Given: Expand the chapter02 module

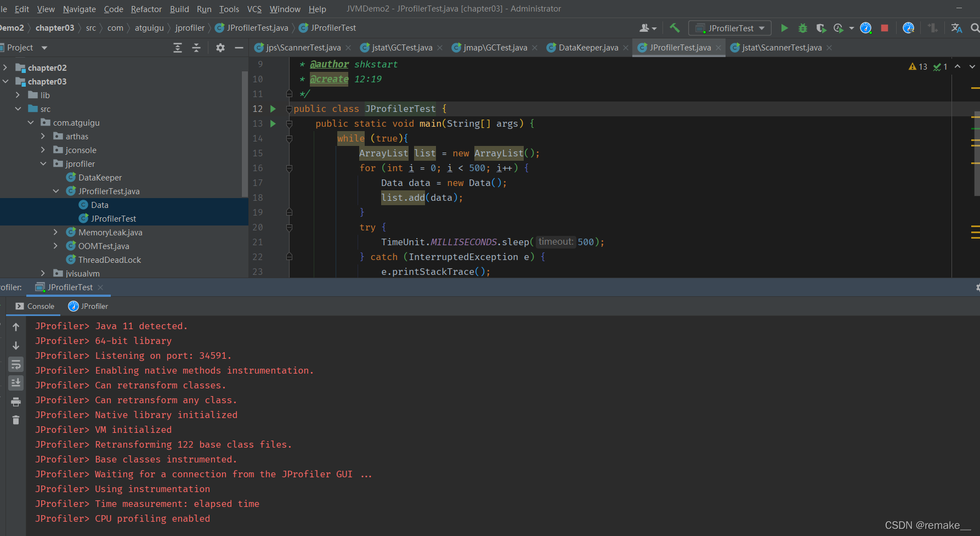Looking at the screenshot, I should (x=5, y=67).
